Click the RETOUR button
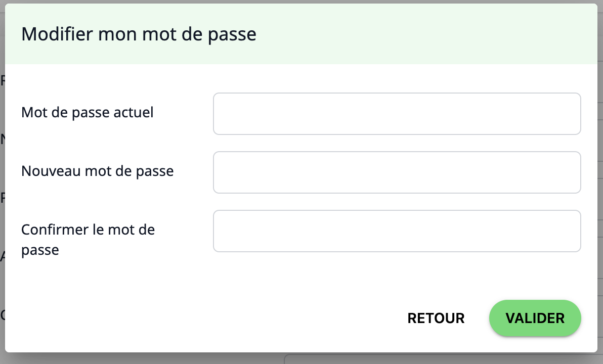The height and width of the screenshot is (364, 603). (436, 318)
